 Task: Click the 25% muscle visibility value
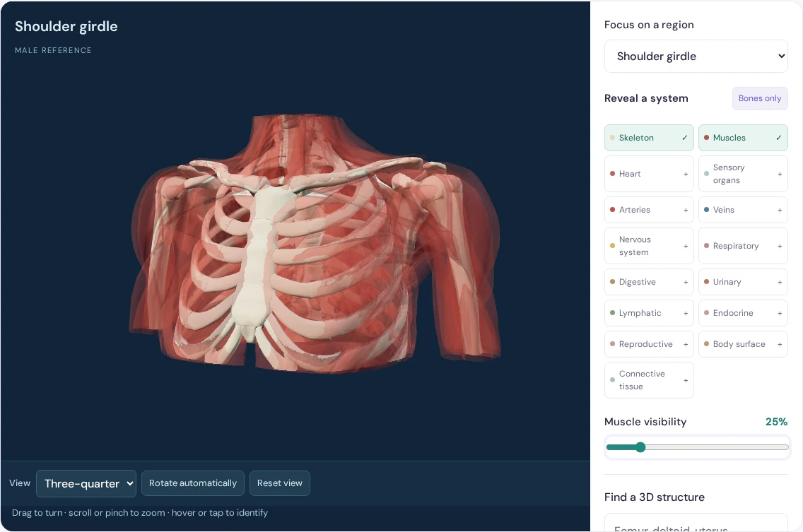[776, 422]
